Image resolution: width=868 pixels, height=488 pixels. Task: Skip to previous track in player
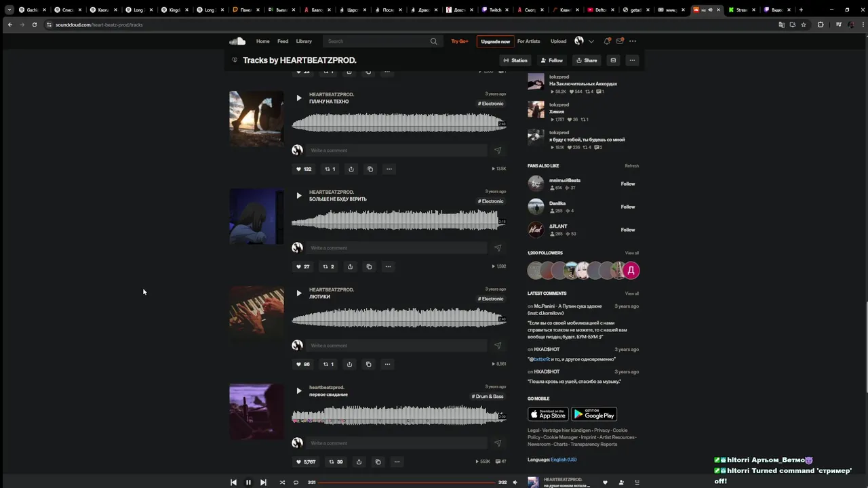click(x=233, y=483)
